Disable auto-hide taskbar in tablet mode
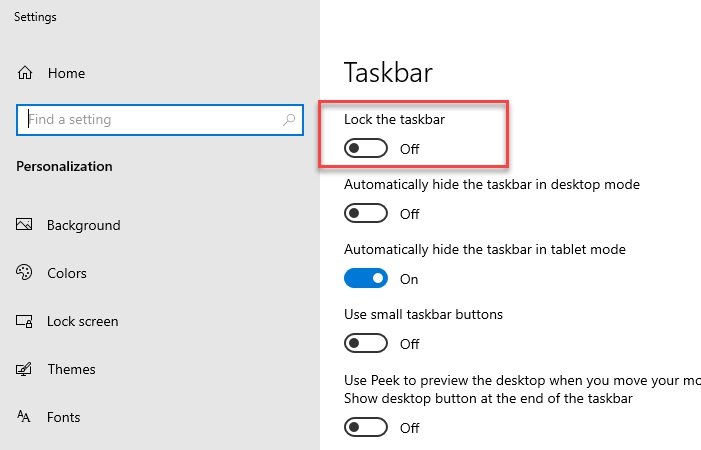 coord(365,279)
